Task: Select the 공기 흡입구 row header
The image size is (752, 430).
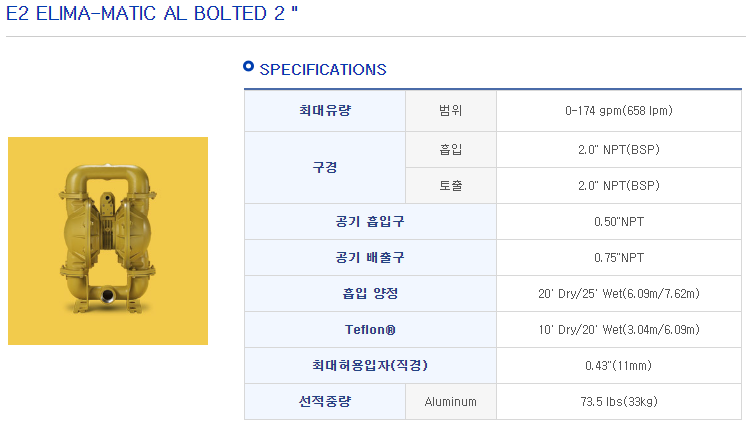Action: pyautogui.click(x=370, y=222)
